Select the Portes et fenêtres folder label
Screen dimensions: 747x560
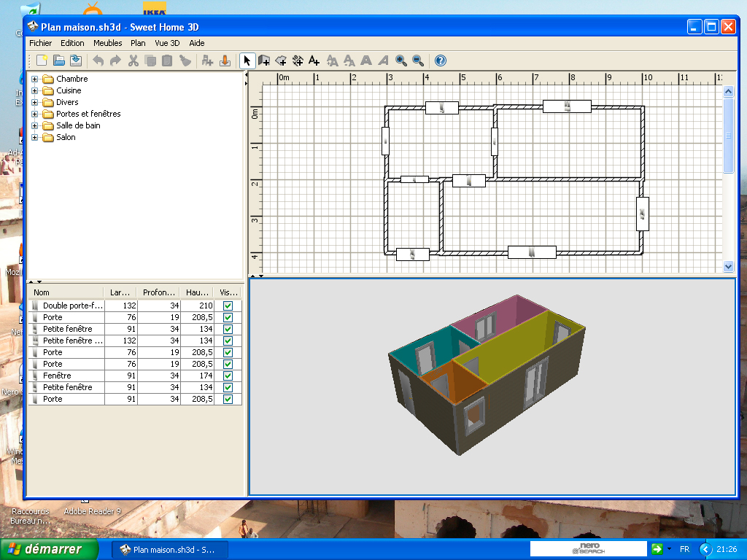(x=88, y=114)
